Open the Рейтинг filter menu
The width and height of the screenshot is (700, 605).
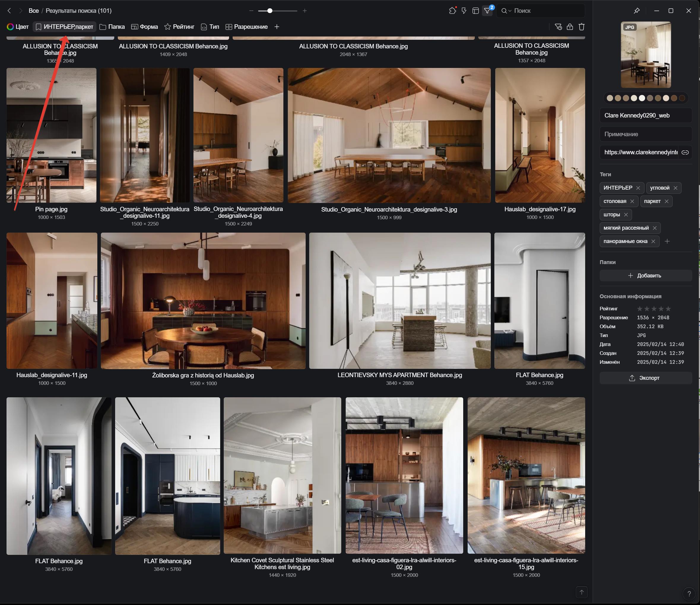coord(179,27)
